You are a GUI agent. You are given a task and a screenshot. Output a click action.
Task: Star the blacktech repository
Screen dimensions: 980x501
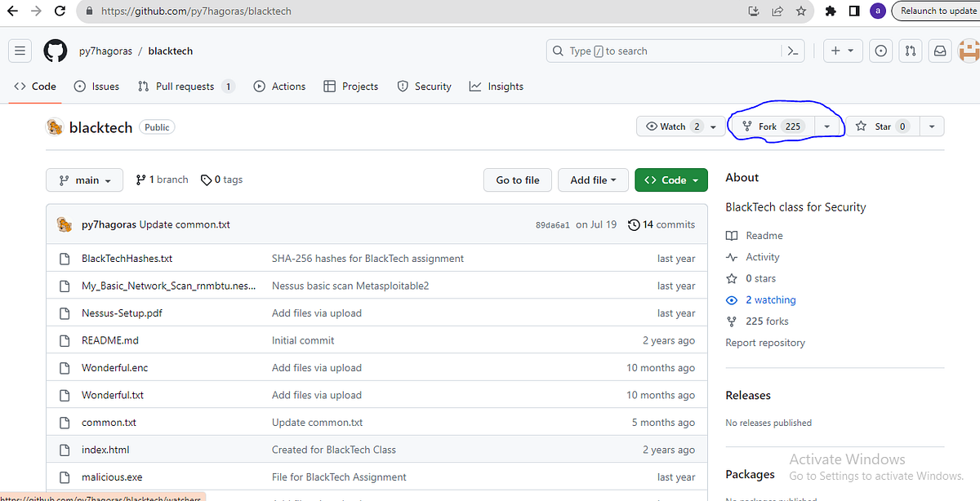pos(882,126)
